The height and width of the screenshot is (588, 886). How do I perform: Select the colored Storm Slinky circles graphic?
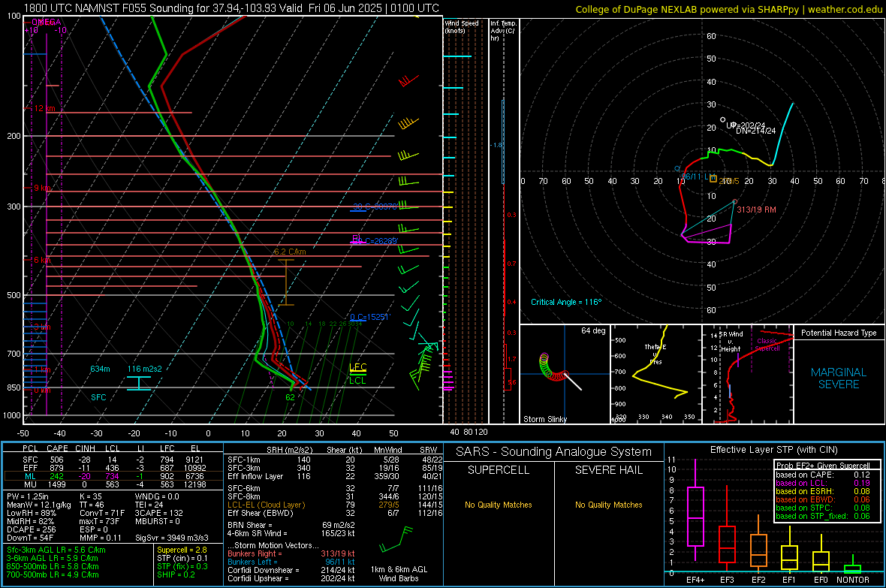coord(553,367)
